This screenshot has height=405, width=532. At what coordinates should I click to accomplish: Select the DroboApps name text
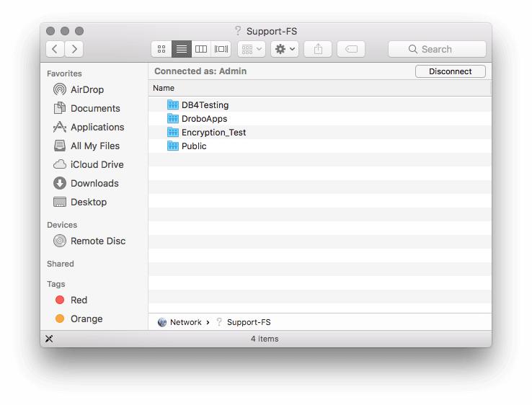(x=204, y=119)
